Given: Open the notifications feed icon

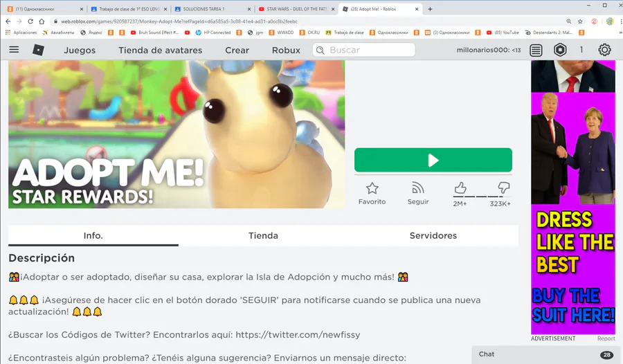Looking at the screenshot, I should coord(536,50).
